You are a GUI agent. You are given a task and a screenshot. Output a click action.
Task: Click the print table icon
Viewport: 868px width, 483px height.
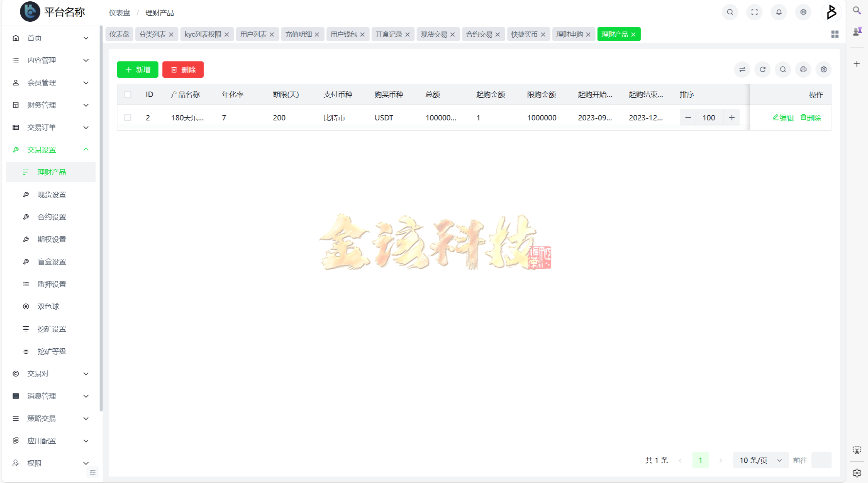(x=803, y=69)
